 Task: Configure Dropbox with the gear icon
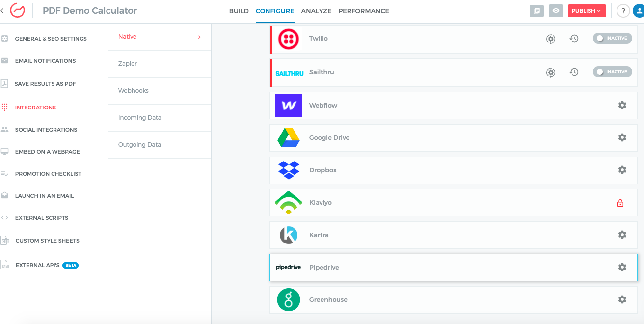click(622, 170)
